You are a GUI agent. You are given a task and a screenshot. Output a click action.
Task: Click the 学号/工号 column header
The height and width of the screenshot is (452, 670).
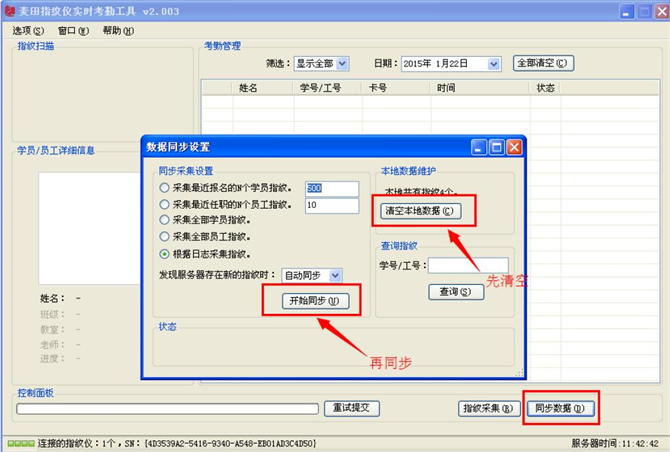(x=328, y=88)
